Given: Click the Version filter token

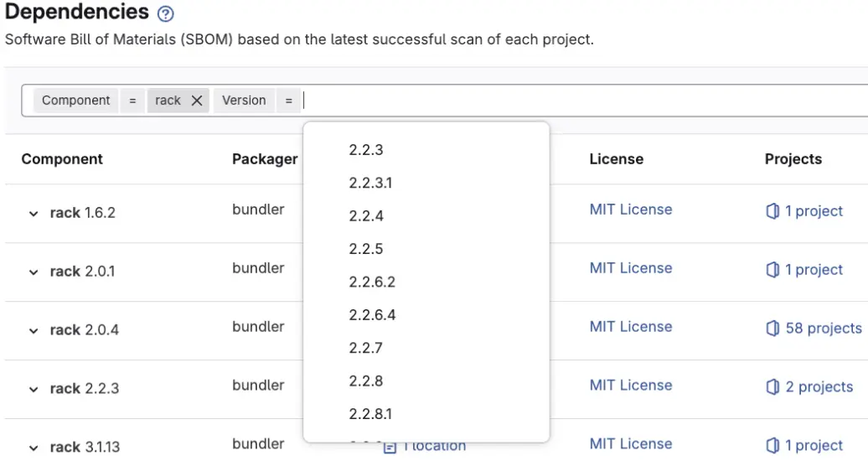Looking at the screenshot, I should click(x=244, y=101).
